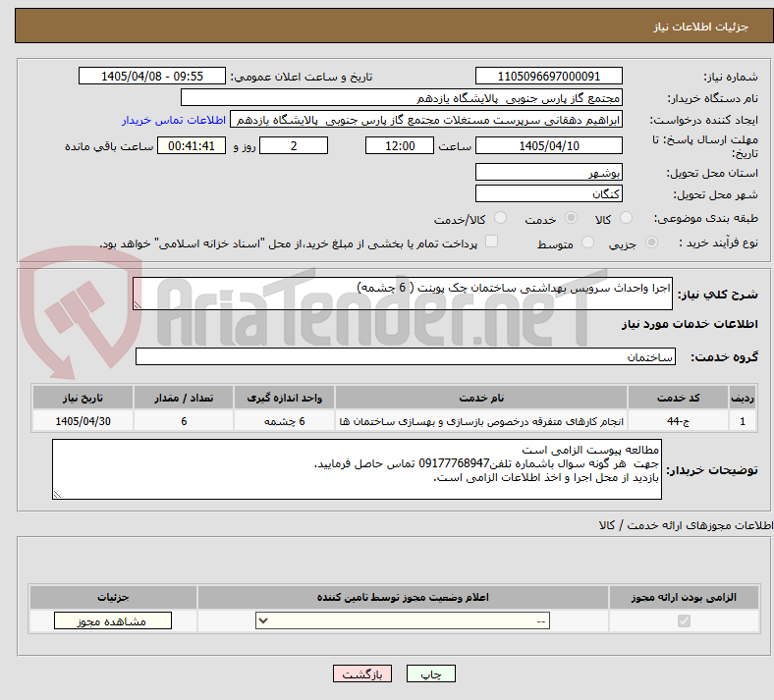Click الزامی بودن ارائه مجوز header
The width and height of the screenshot is (774, 700).
click(x=684, y=597)
